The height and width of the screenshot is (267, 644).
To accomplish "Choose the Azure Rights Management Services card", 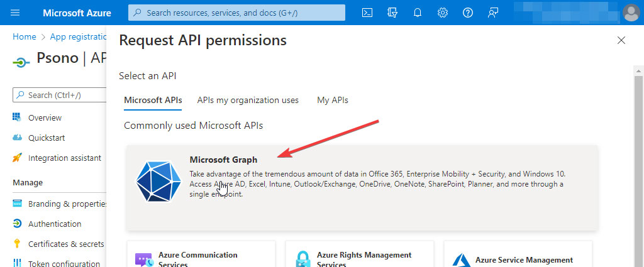I will (359, 254).
